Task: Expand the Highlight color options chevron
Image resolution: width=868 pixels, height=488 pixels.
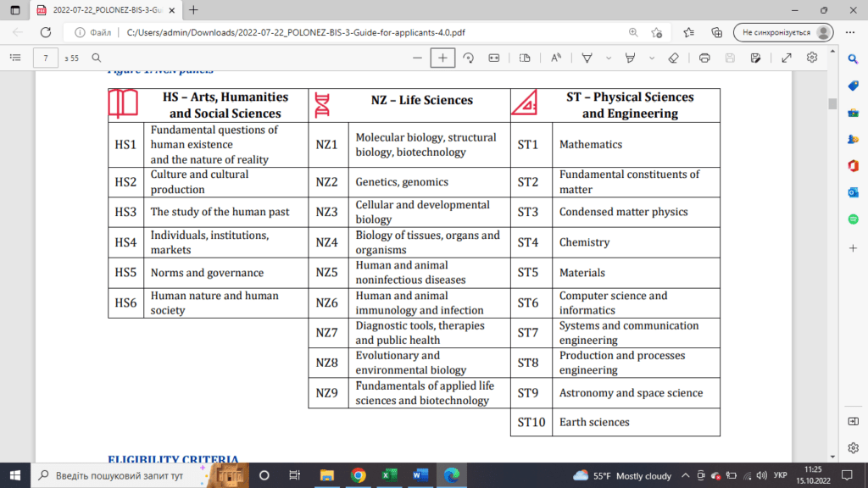Action: click(651, 58)
